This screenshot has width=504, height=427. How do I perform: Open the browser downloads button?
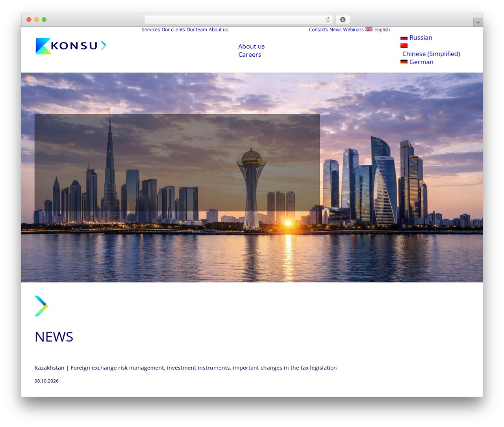coord(343,20)
